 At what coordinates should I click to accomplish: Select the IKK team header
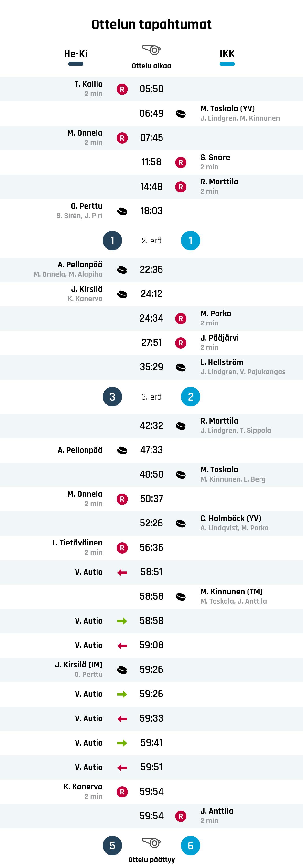227,54
